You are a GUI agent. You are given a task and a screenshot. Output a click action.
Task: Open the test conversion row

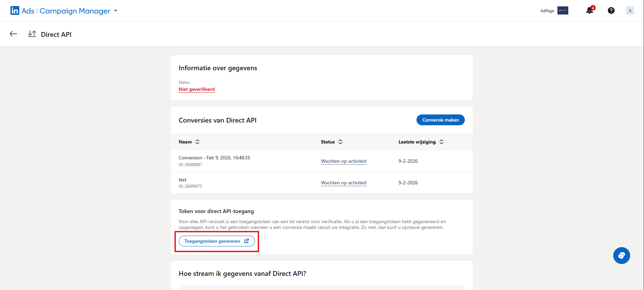tap(183, 180)
